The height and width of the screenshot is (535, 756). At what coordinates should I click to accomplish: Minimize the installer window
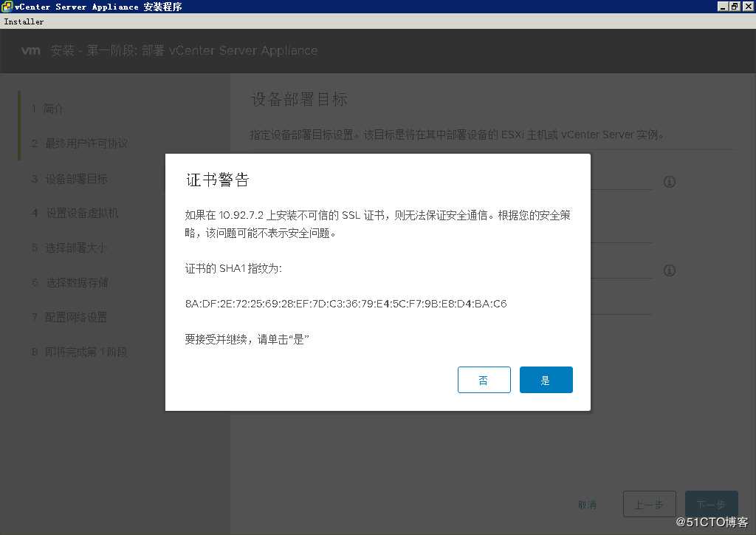722,6
